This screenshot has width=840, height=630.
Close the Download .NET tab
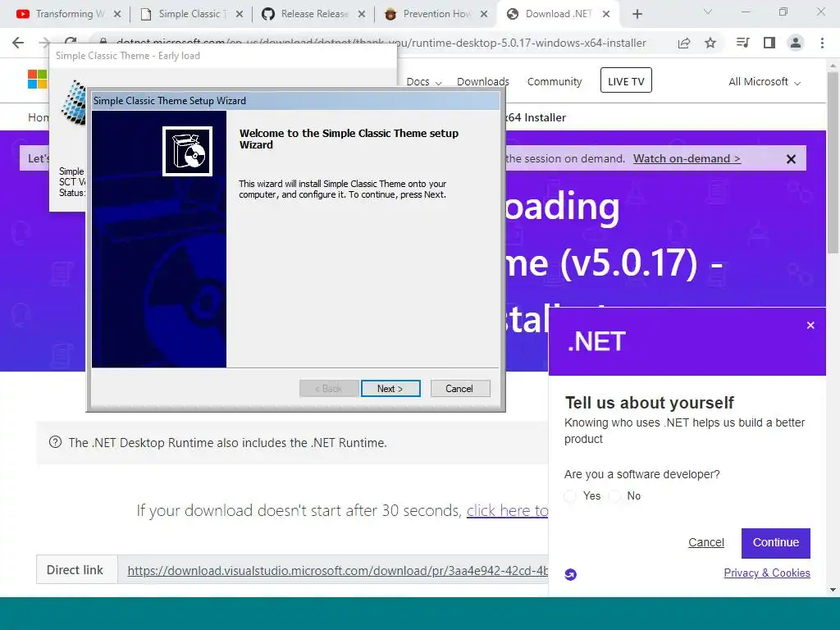(606, 14)
